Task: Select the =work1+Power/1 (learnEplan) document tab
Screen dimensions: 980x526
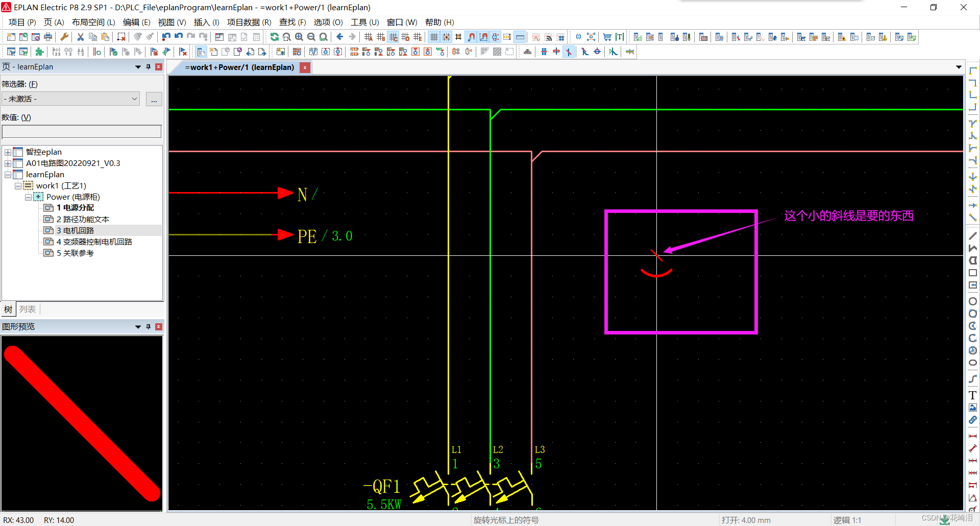Action: 239,67
